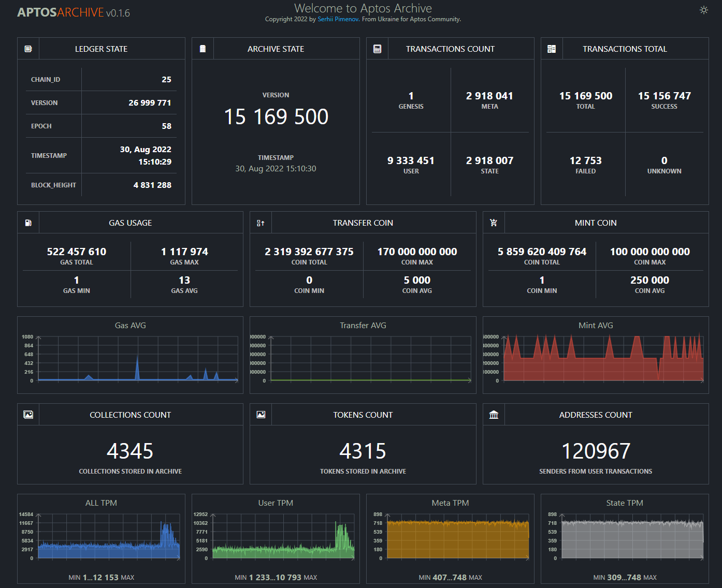722x588 pixels.
Task: Click tokens count 4315
Action: tap(363, 451)
